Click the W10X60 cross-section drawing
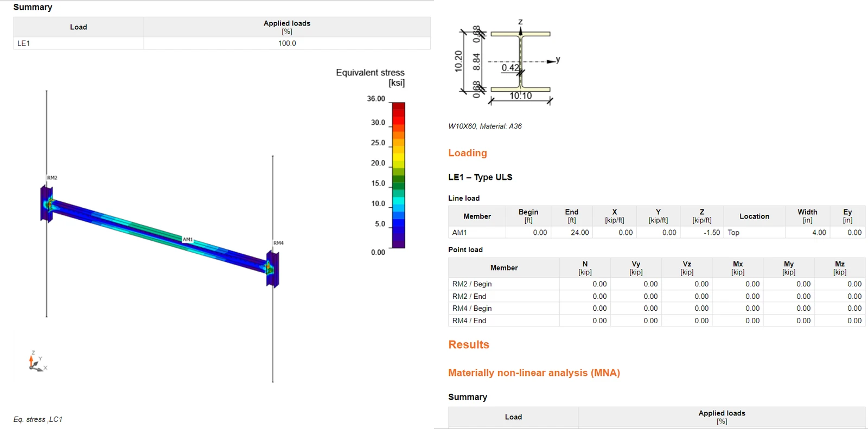 pyautogui.click(x=520, y=62)
